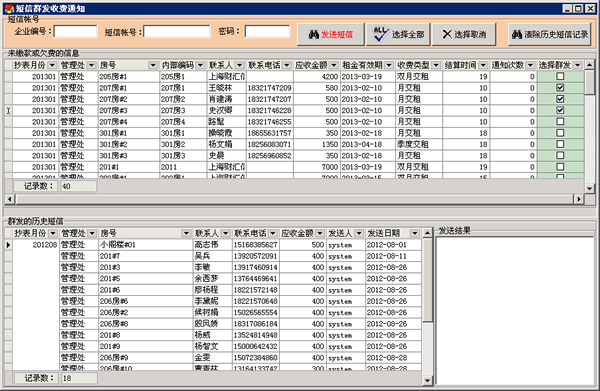600x391 pixels.
Task: Untick the checkbox for row 207房#2
Action: (x=560, y=99)
